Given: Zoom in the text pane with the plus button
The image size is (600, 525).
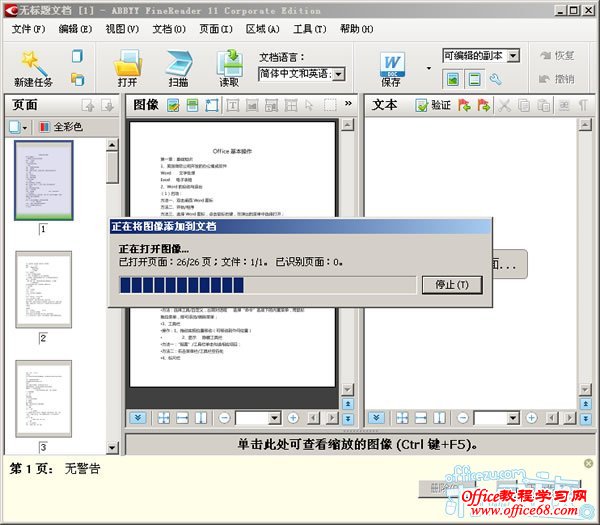Looking at the screenshot, I should tap(532, 418).
